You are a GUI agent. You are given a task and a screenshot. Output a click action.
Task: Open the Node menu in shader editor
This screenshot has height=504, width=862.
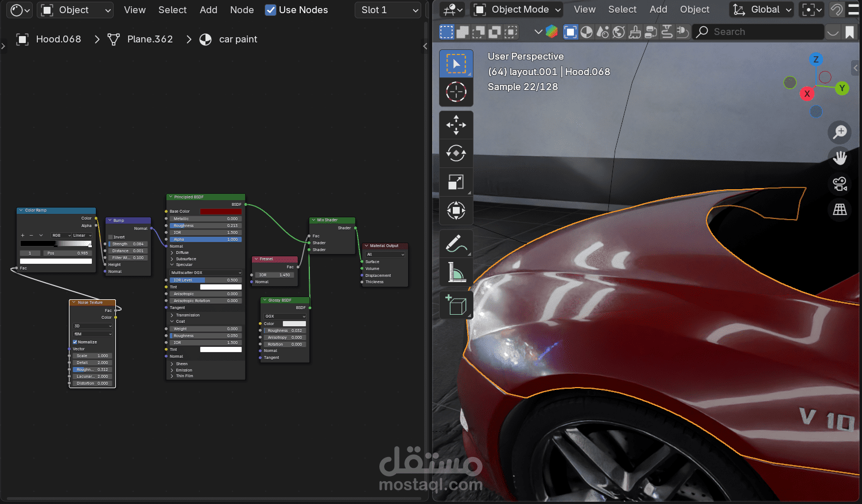coord(242,10)
